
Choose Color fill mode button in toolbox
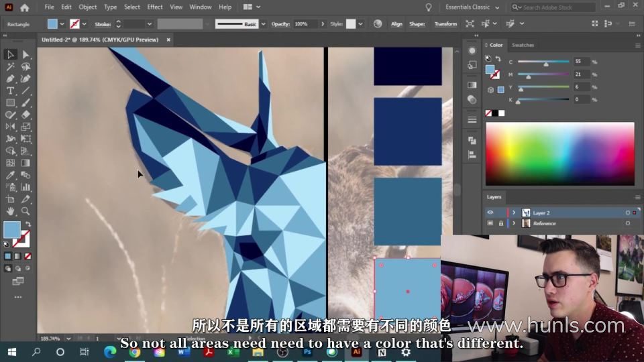click(x=8, y=256)
